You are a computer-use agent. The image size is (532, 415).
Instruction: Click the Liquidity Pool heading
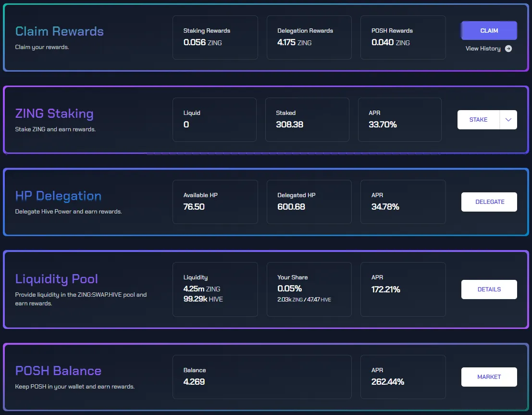tap(57, 279)
